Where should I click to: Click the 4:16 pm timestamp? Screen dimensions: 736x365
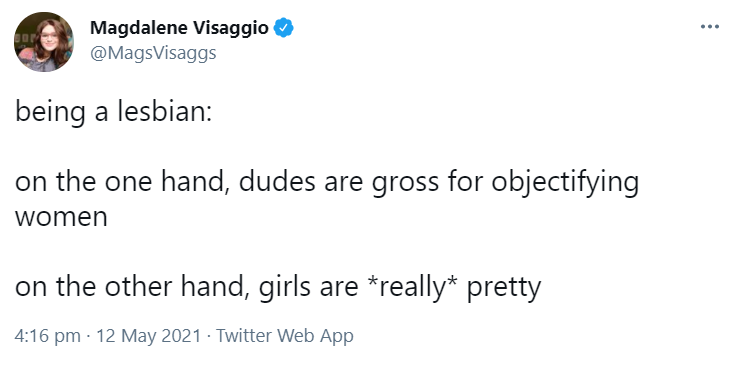click(x=47, y=336)
